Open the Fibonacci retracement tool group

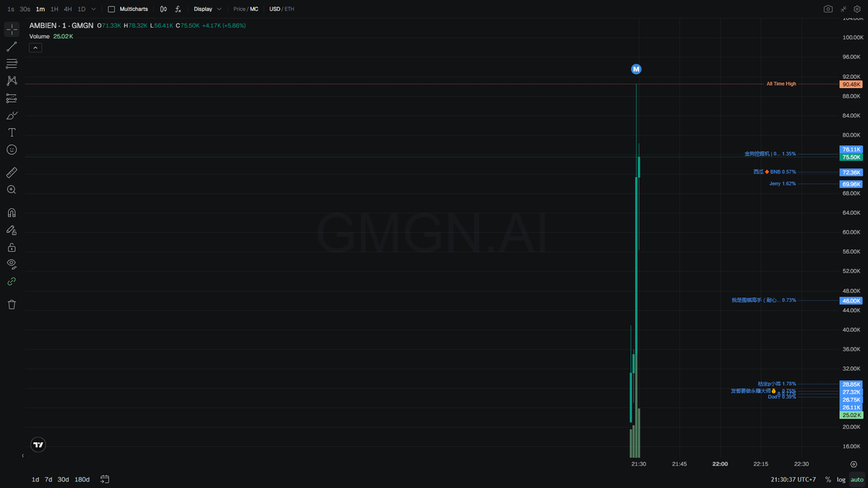[x=12, y=64]
